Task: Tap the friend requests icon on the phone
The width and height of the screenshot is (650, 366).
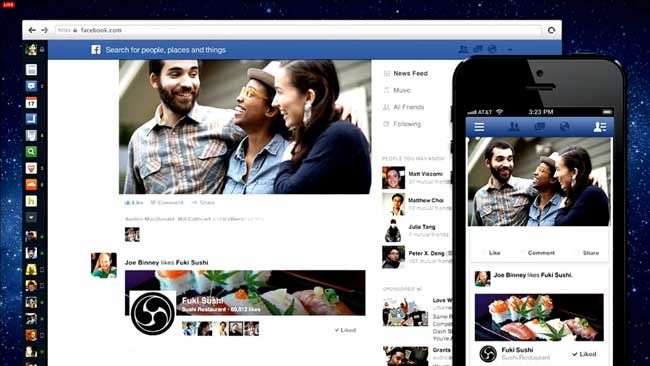Action: pyautogui.click(x=514, y=127)
